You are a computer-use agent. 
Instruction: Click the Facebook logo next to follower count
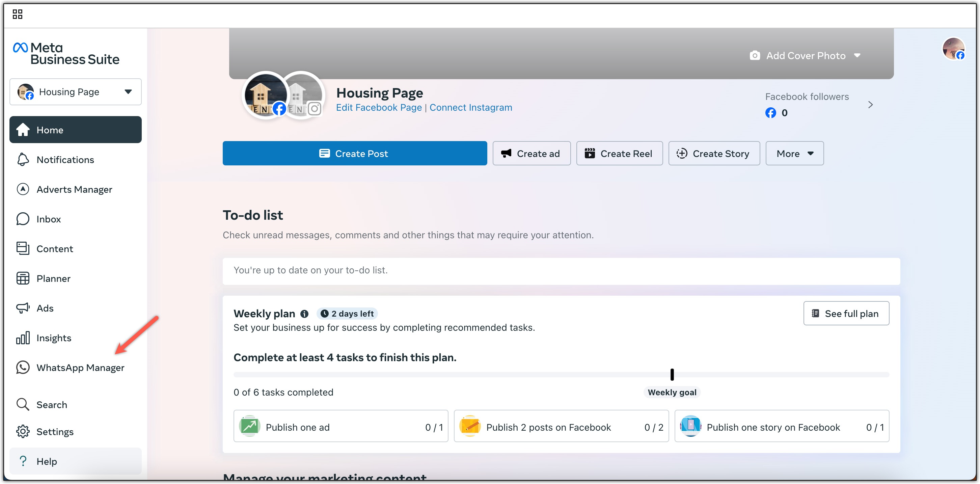[x=771, y=113]
